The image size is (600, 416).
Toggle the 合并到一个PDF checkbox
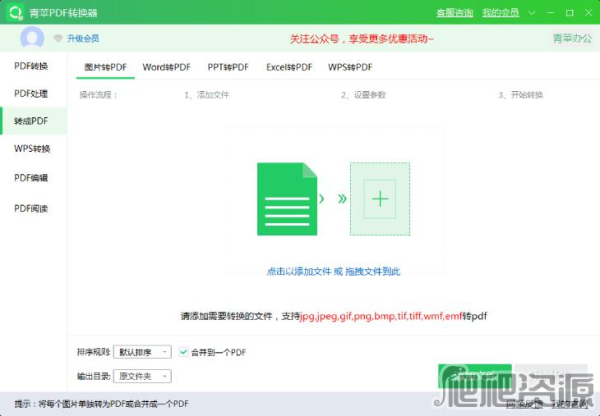point(184,352)
